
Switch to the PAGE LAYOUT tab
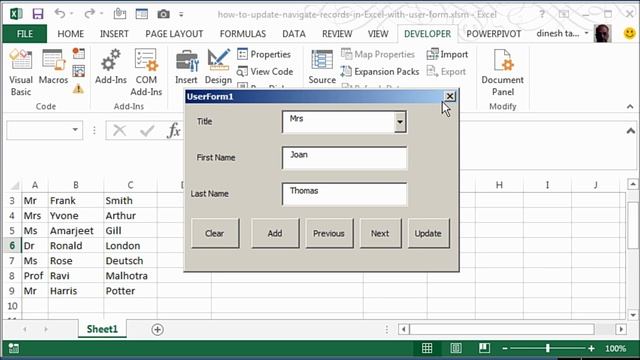pos(174,34)
